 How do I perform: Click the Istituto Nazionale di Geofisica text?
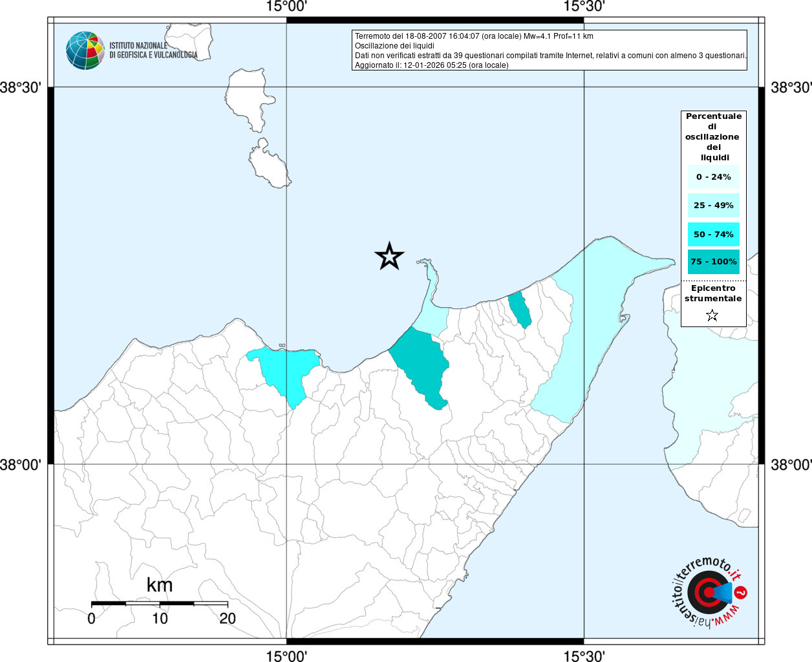click(153, 50)
